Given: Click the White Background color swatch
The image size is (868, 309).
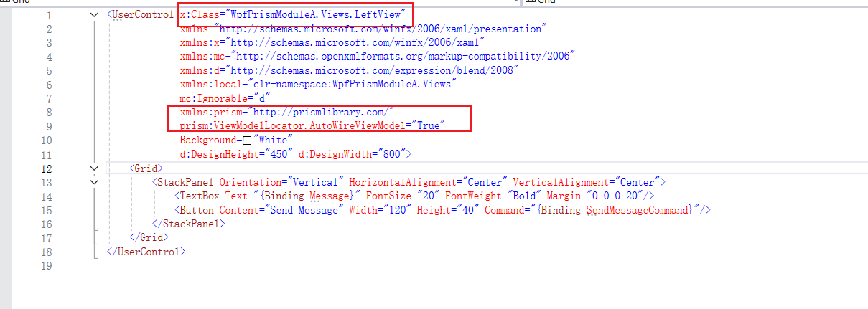Looking at the screenshot, I should pos(247,141).
